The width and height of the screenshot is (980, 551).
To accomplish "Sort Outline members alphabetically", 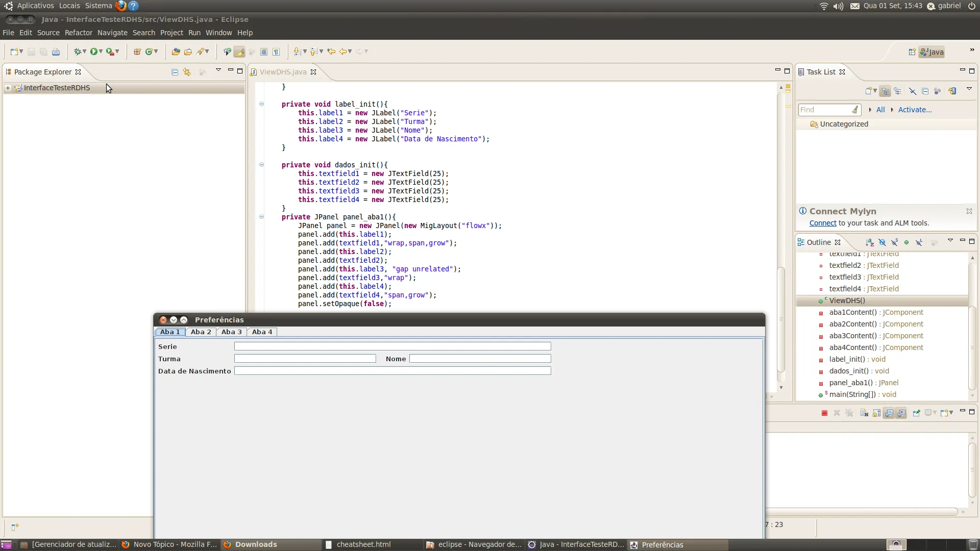I will click(x=869, y=242).
